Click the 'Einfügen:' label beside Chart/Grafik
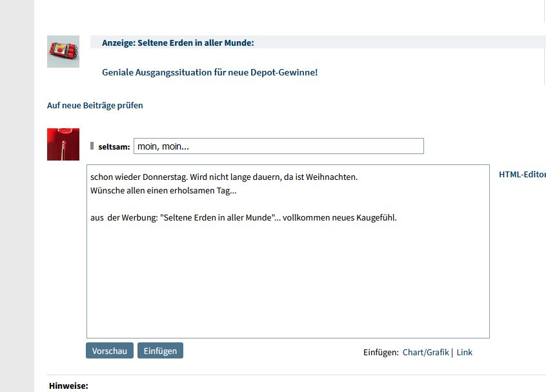This screenshot has width=546, height=392. (381, 352)
